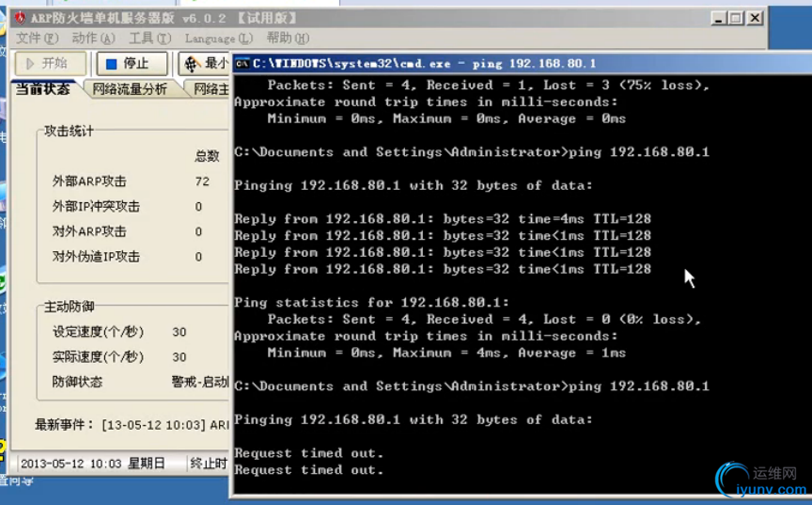
Task: Open the 工具(T) menu
Action: tap(149, 39)
